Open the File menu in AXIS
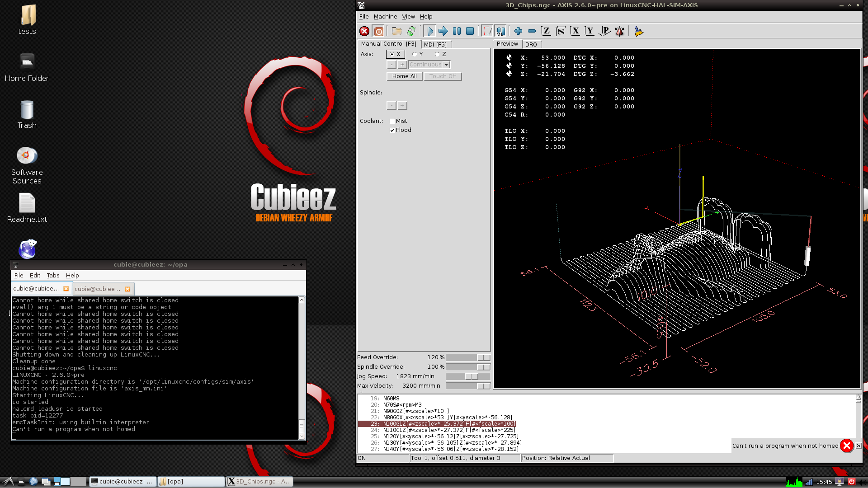The width and height of the screenshot is (868, 488). pos(364,17)
